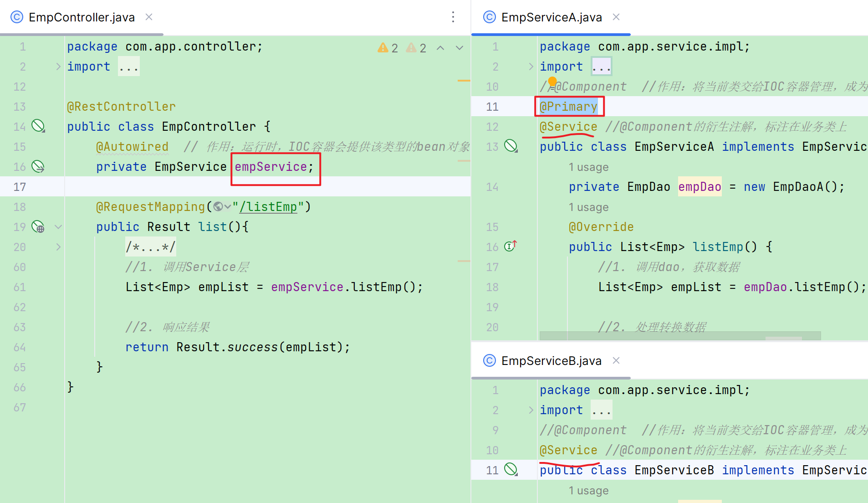The width and height of the screenshot is (868, 503).
Task: Click the top warning stripe mark on EmpController scrollbar
Action: point(464,81)
